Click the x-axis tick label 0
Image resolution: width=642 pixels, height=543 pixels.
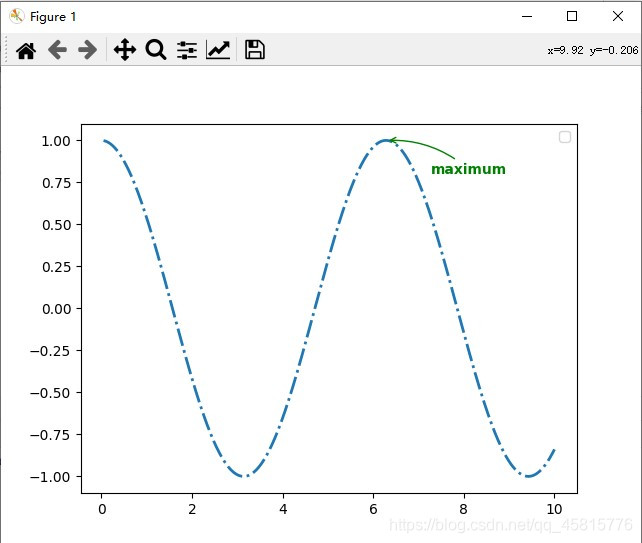102,509
